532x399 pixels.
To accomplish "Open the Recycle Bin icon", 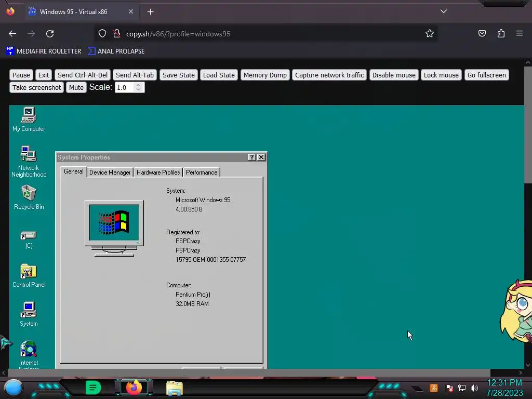I will [x=29, y=197].
